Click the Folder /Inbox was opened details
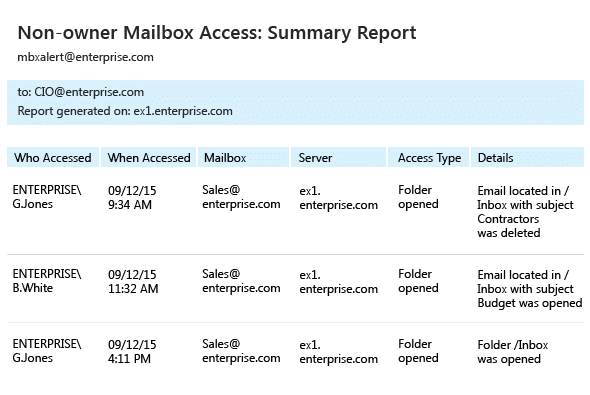The height and width of the screenshot is (395, 590). pos(512,352)
